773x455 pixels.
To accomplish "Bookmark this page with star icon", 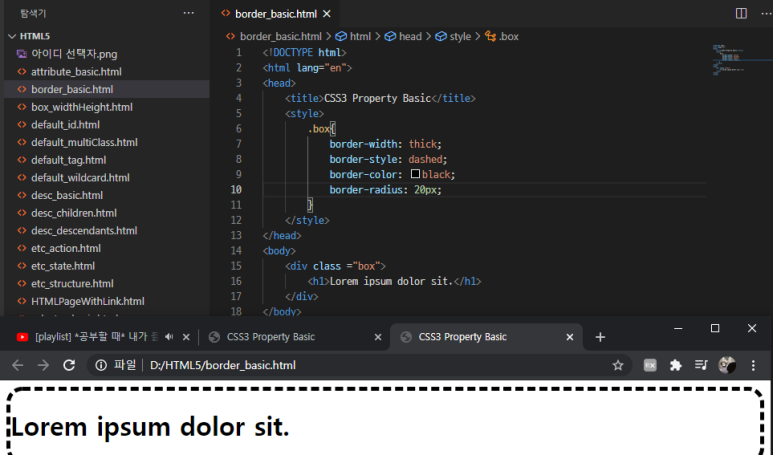I will pyautogui.click(x=618, y=365).
